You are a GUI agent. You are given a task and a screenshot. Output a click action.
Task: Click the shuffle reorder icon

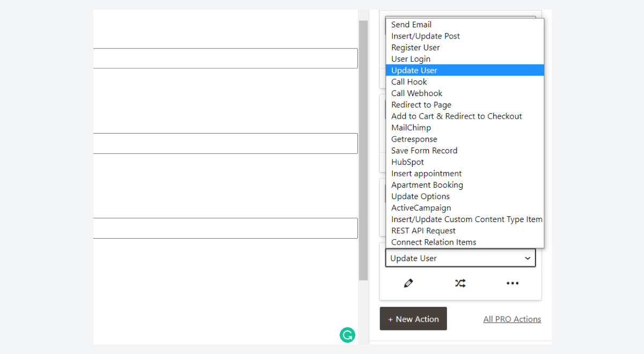pos(460,283)
